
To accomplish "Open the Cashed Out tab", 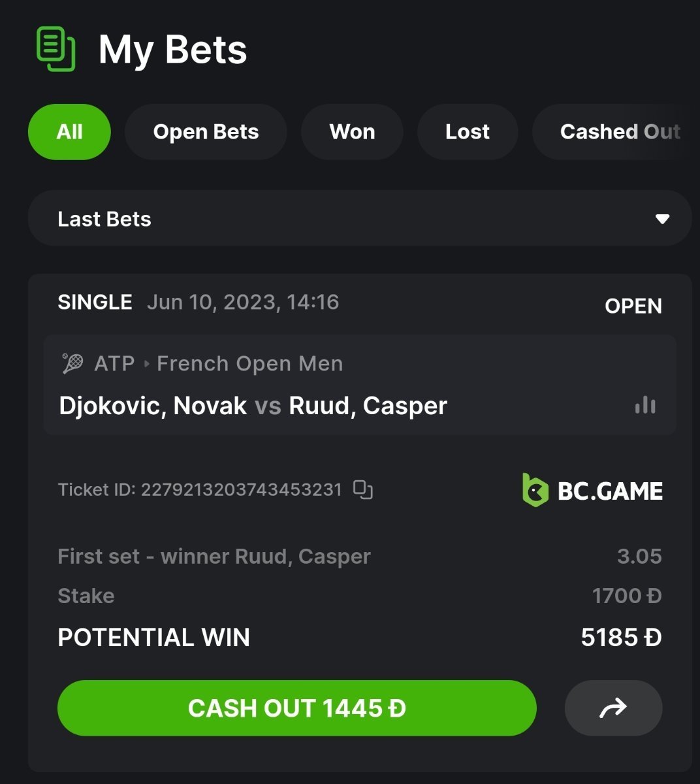I will pyautogui.click(x=616, y=132).
